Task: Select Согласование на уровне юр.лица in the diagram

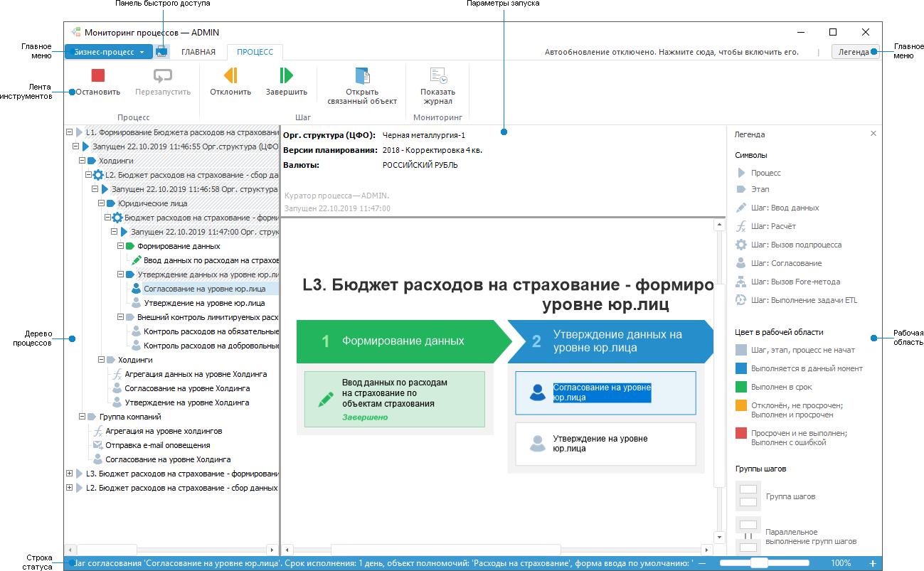Action: 605,393
